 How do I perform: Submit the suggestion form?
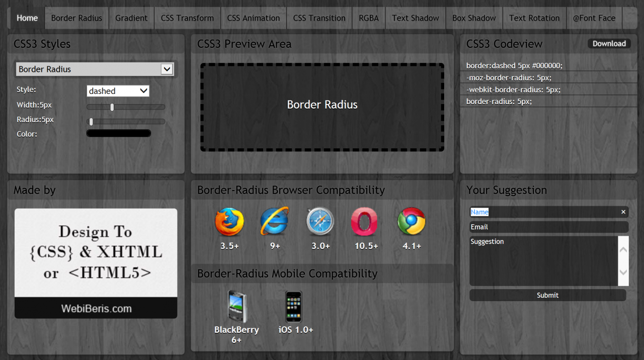547,295
